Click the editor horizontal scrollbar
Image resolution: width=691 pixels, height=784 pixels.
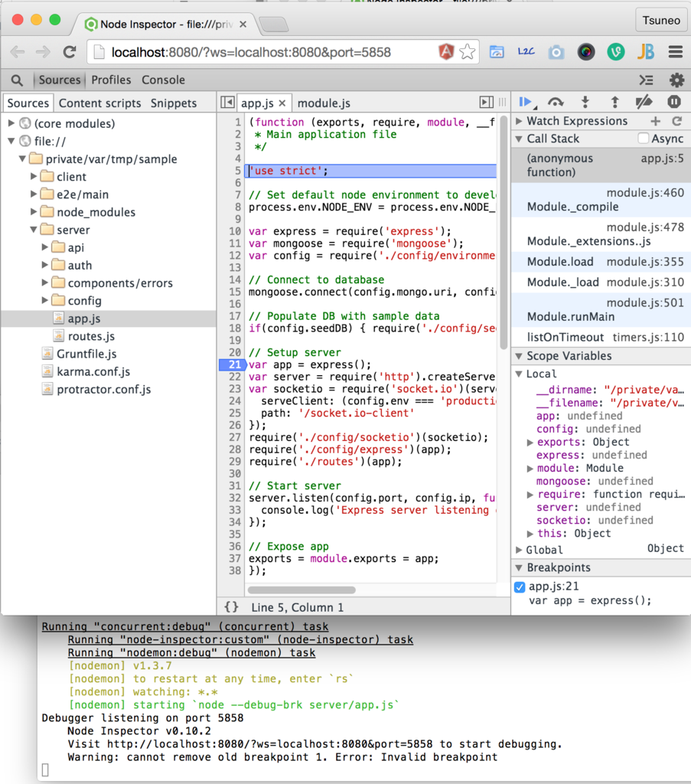pyautogui.click(x=301, y=590)
